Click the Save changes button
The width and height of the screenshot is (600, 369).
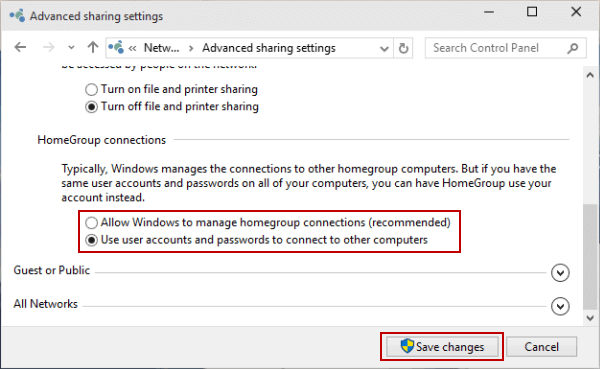[x=442, y=347]
